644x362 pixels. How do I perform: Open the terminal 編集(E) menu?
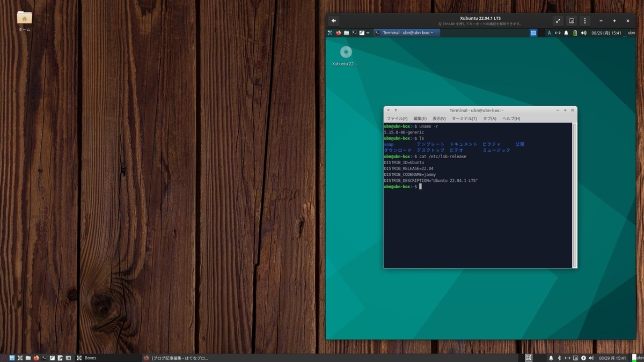420,119
